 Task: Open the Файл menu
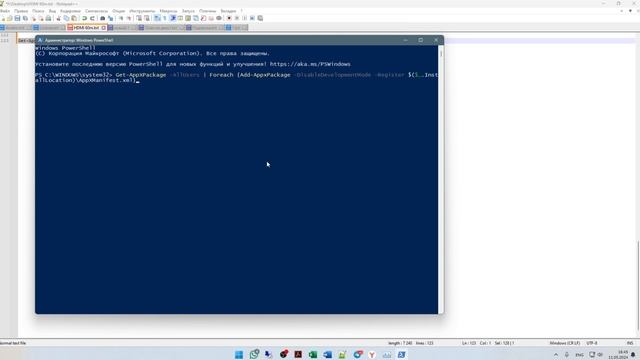coord(5,11)
